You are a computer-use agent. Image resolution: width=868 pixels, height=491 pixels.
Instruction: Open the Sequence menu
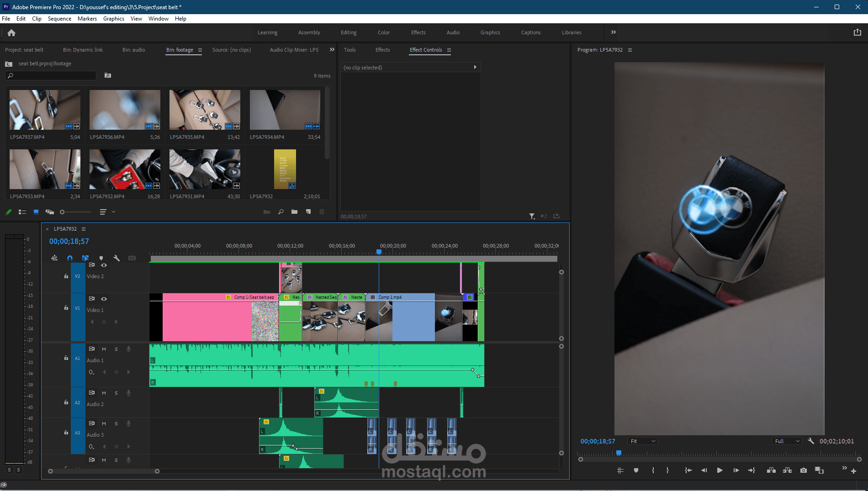59,19
